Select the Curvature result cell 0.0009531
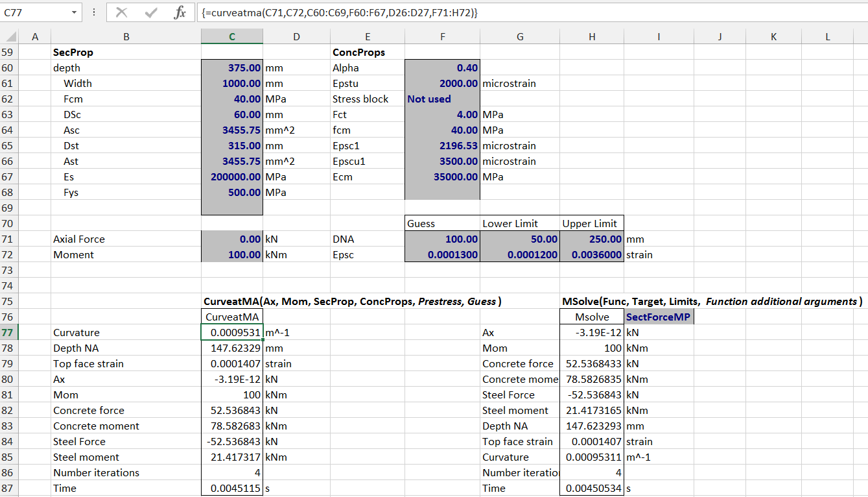The image size is (868, 497). click(232, 333)
